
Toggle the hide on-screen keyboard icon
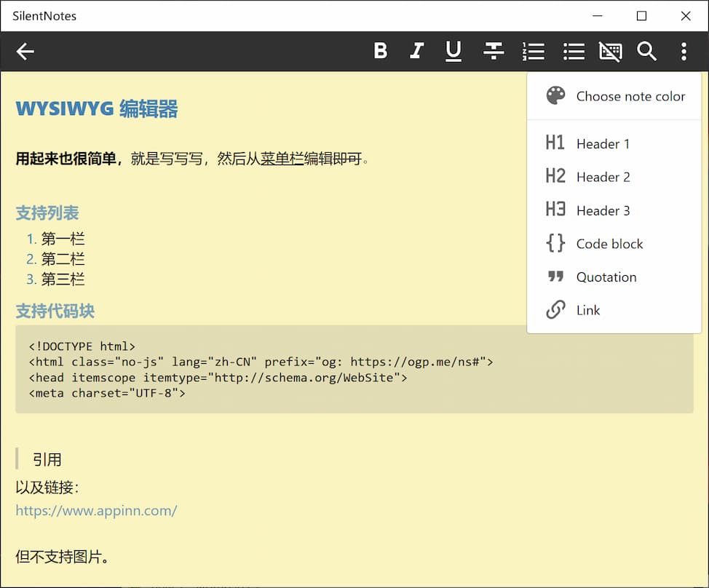(x=610, y=51)
